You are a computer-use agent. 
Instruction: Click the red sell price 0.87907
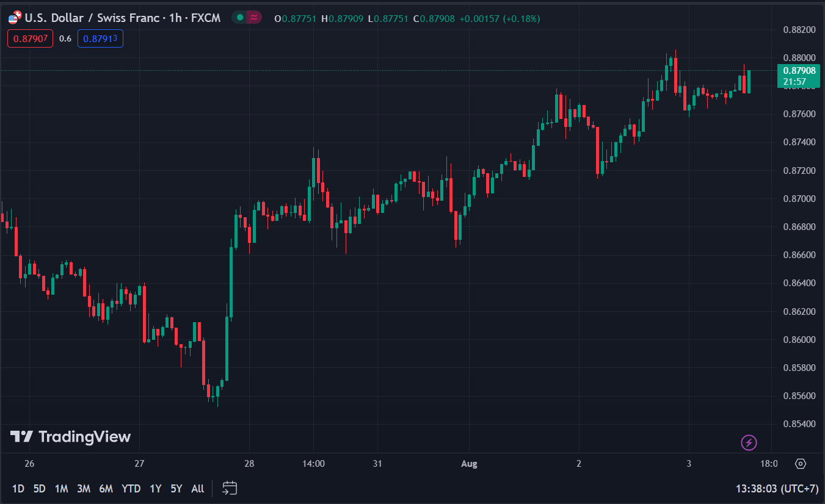tap(31, 38)
